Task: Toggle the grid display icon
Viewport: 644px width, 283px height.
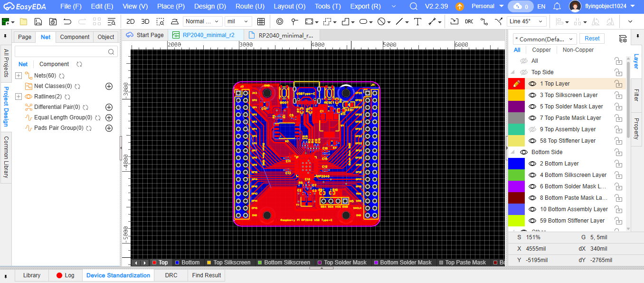Action: point(261,21)
